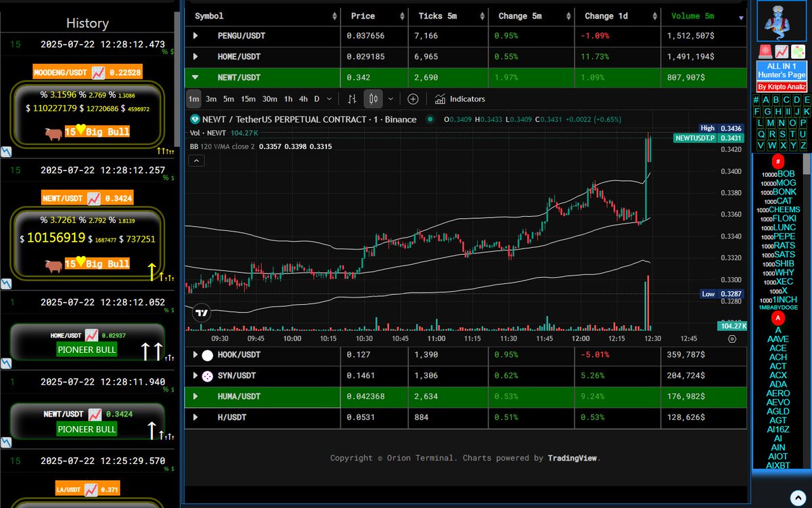Sort table by Ticks 5m column
812x508 pixels.
[448, 16]
